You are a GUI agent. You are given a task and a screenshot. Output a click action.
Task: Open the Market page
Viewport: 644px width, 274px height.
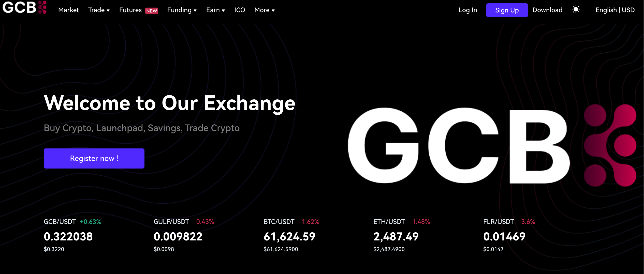(68, 10)
